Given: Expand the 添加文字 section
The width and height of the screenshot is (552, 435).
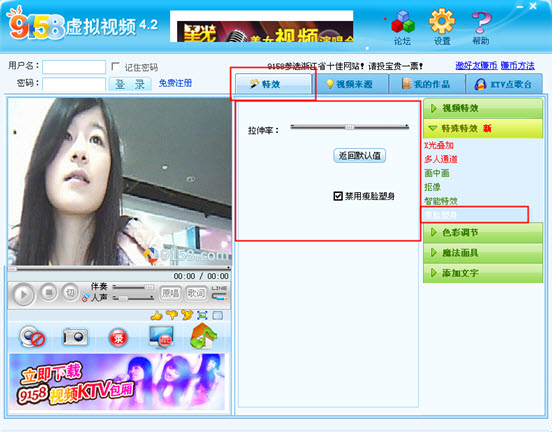Looking at the screenshot, I should point(483,273).
